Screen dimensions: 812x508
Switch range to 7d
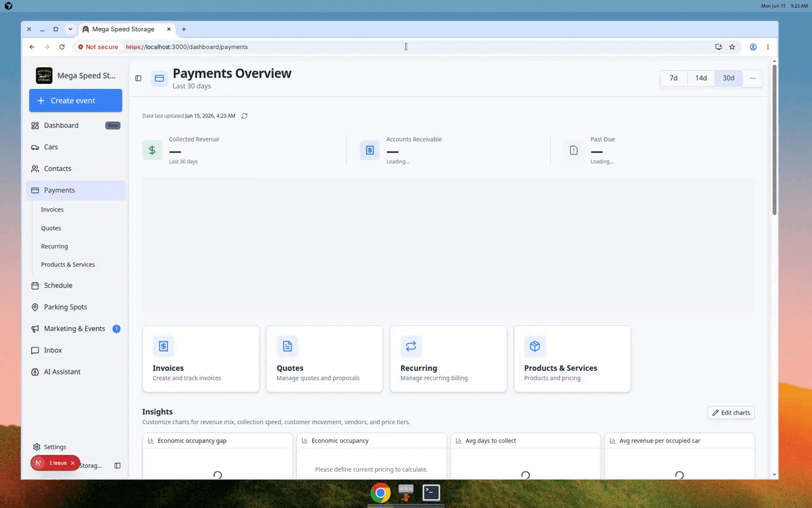tap(674, 78)
